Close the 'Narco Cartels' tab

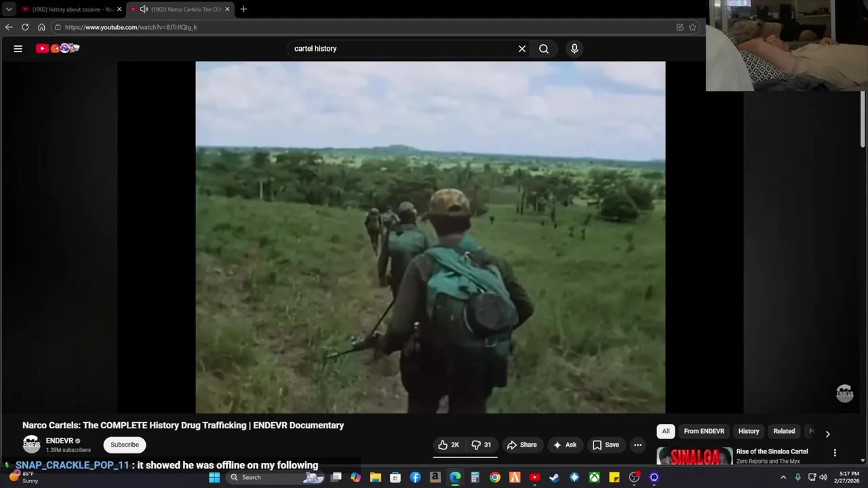[227, 9]
